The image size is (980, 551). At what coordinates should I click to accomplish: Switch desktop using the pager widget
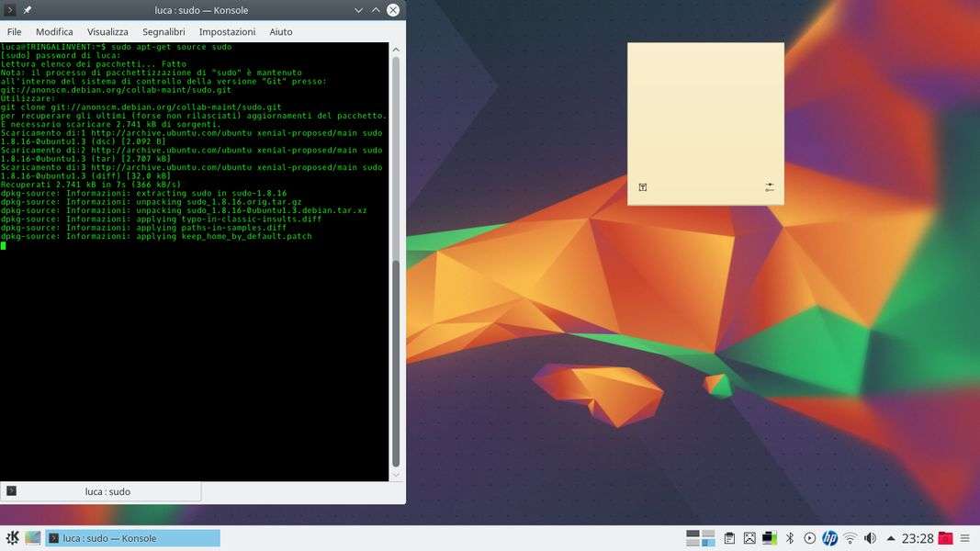(x=701, y=538)
